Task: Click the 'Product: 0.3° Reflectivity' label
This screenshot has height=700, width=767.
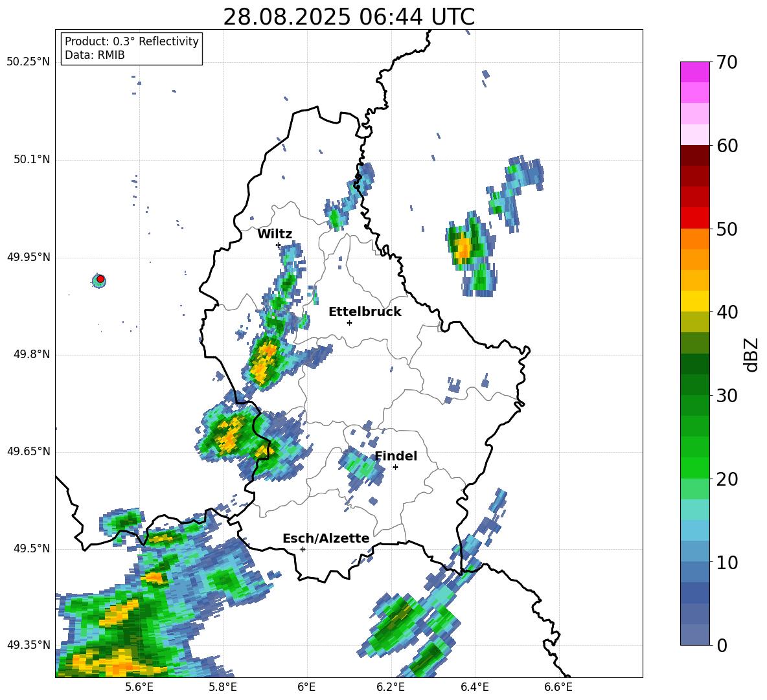Action: click(132, 41)
